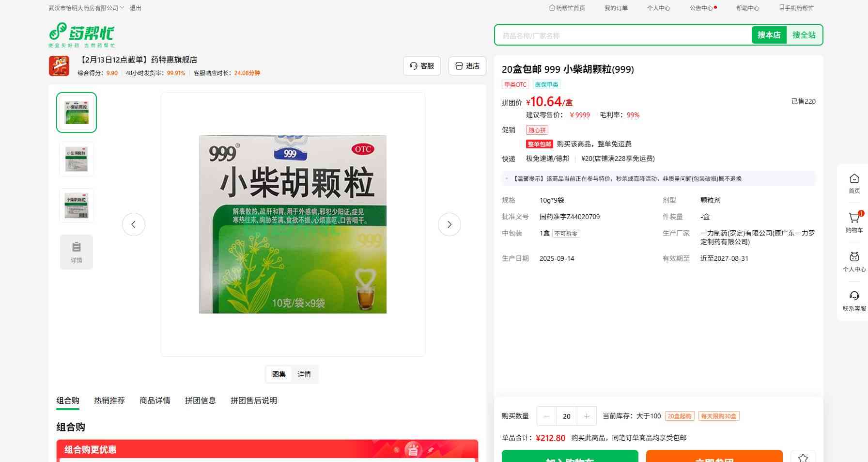Image resolution: width=868 pixels, height=462 pixels.
Task: Open the 商品详情 tab
Action: pyautogui.click(x=155, y=400)
